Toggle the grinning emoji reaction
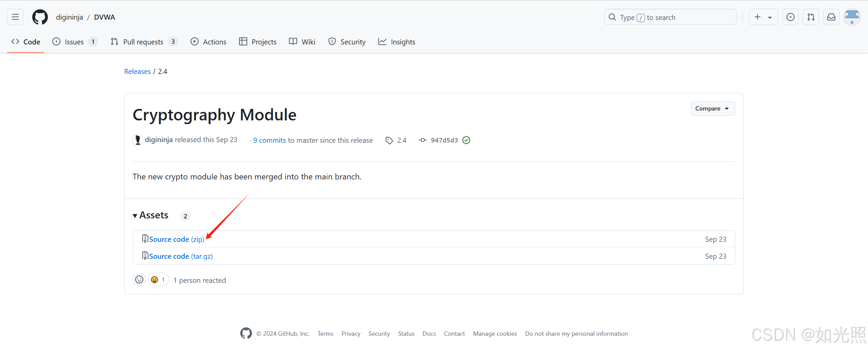Screen dimensions: 868x349 pos(159,279)
